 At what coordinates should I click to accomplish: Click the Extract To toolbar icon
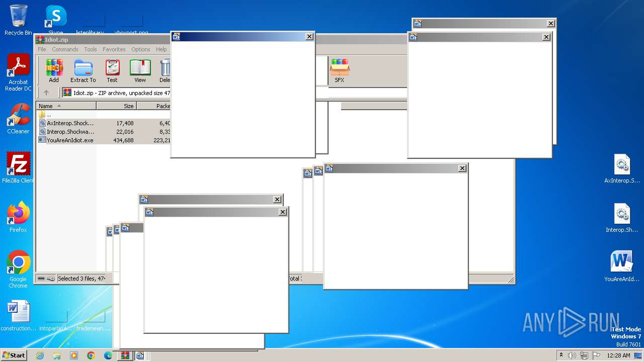click(x=83, y=71)
